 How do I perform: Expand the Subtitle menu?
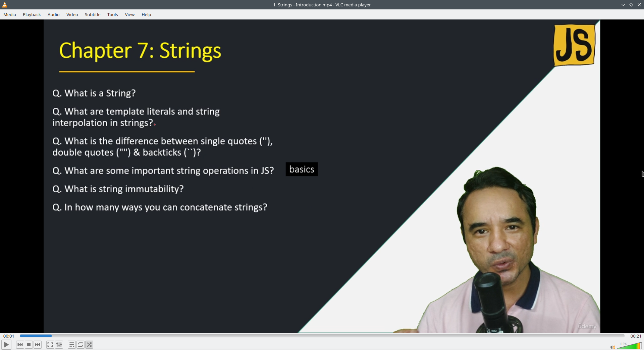point(93,14)
